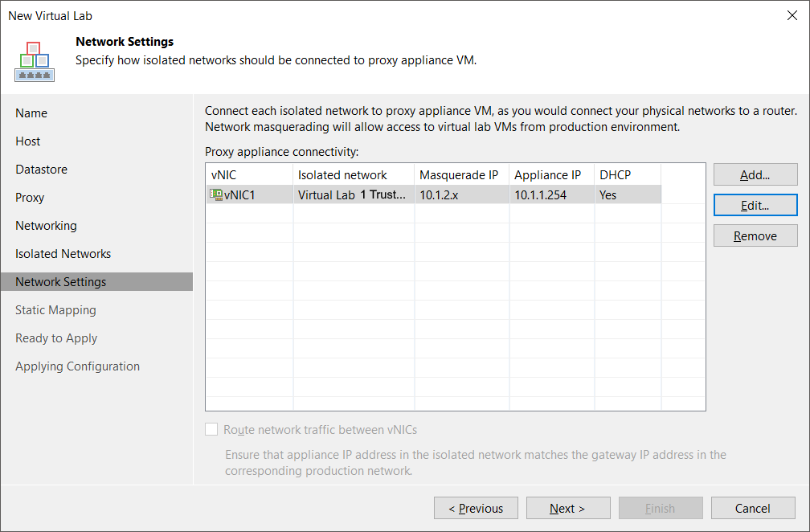Screen dimensions: 810x532
Task: Cancel the virtual lab wizard
Action: pyautogui.click(x=753, y=508)
